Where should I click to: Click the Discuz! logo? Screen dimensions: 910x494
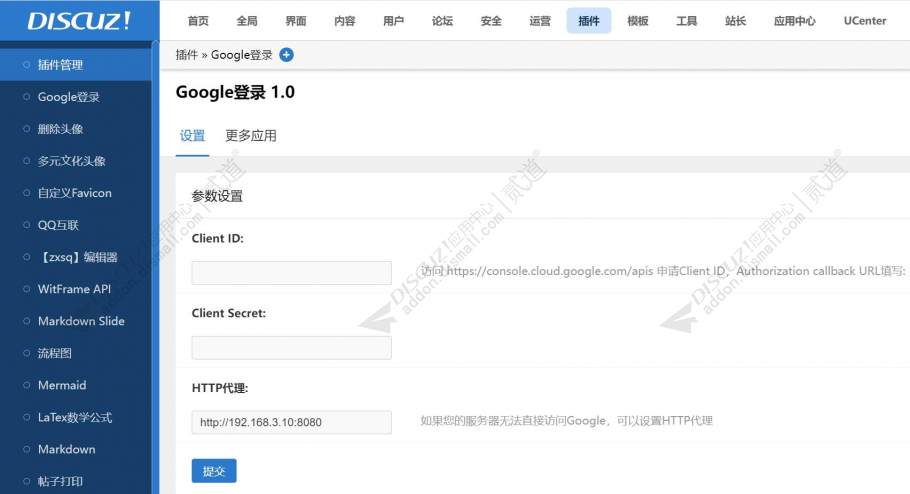pos(79,21)
